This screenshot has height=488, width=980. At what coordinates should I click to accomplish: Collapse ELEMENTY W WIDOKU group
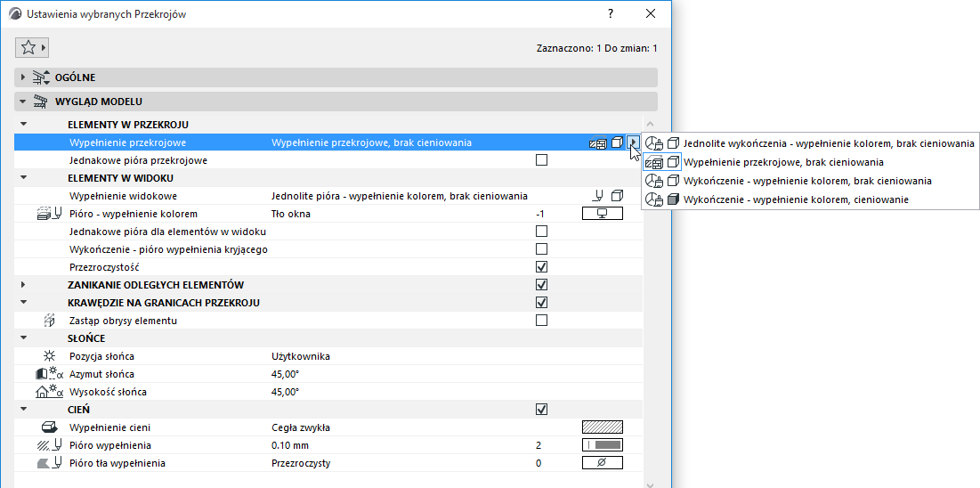23,178
